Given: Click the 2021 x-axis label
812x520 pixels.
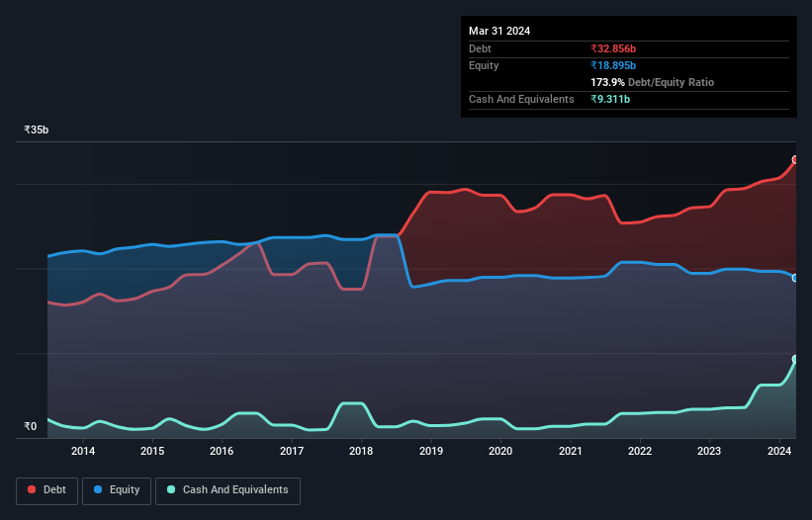Looking at the screenshot, I should coord(570,451).
